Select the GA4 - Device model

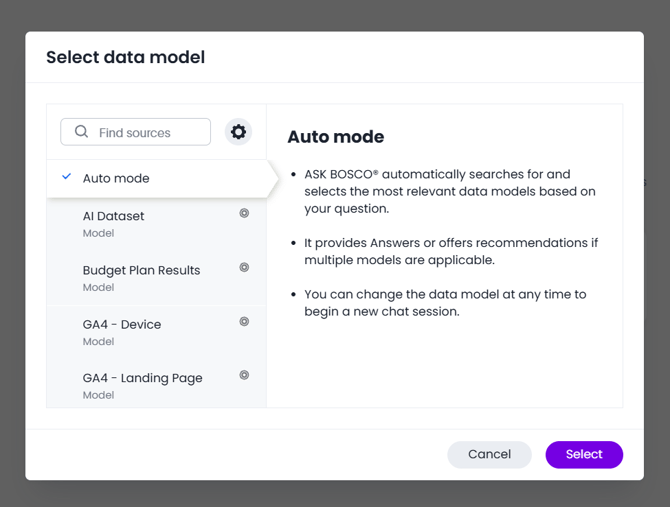coord(121,324)
